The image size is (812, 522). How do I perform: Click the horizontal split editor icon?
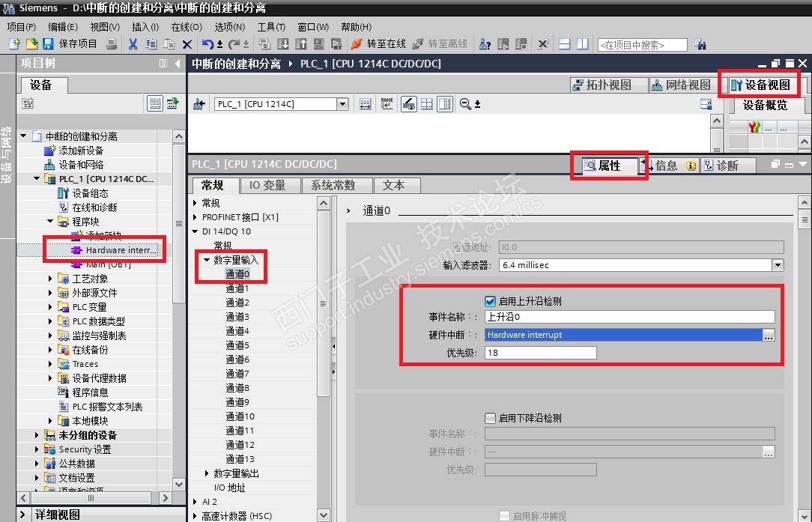pyautogui.click(x=565, y=44)
